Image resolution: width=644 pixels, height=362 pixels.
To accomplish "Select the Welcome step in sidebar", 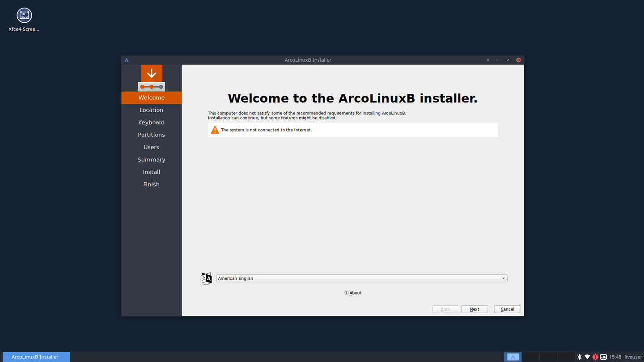I will coord(152,97).
